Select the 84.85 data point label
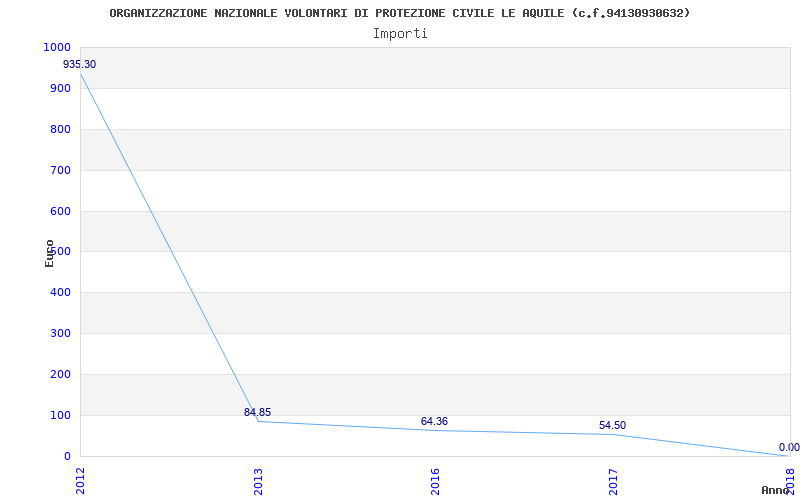This screenshot has height=500, width=800. tap(257, 412)
